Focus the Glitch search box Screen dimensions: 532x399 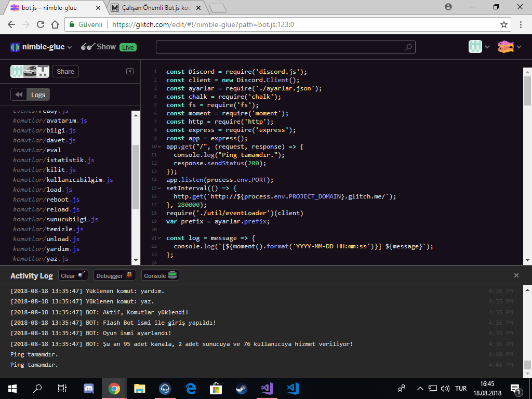click(285, 47)
